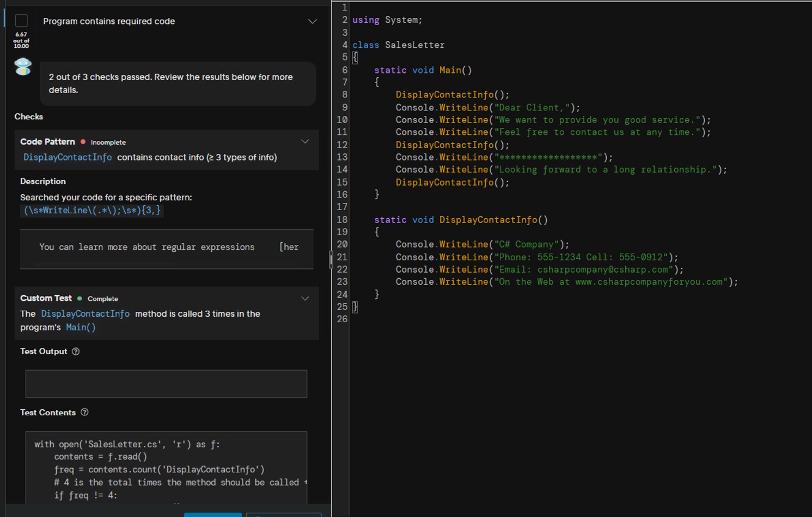The image size is (812, 517).
Task: Select the Code Pattern check header
Action: (x=48, y=141)
